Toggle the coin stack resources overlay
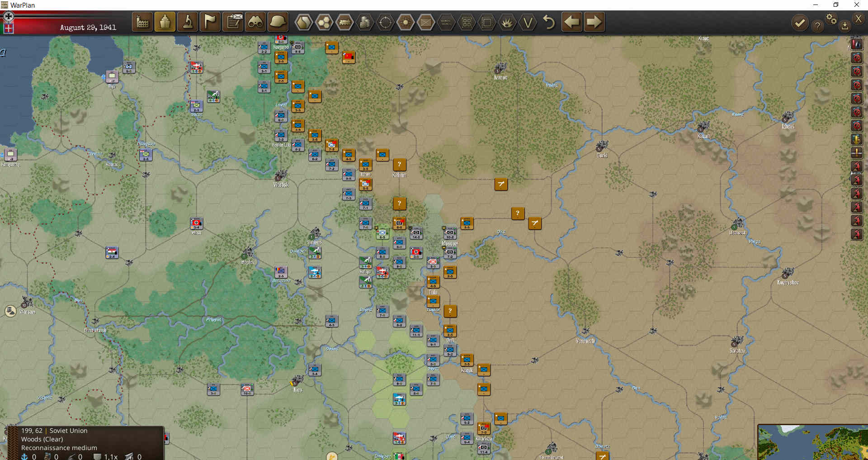 (365, 22)
